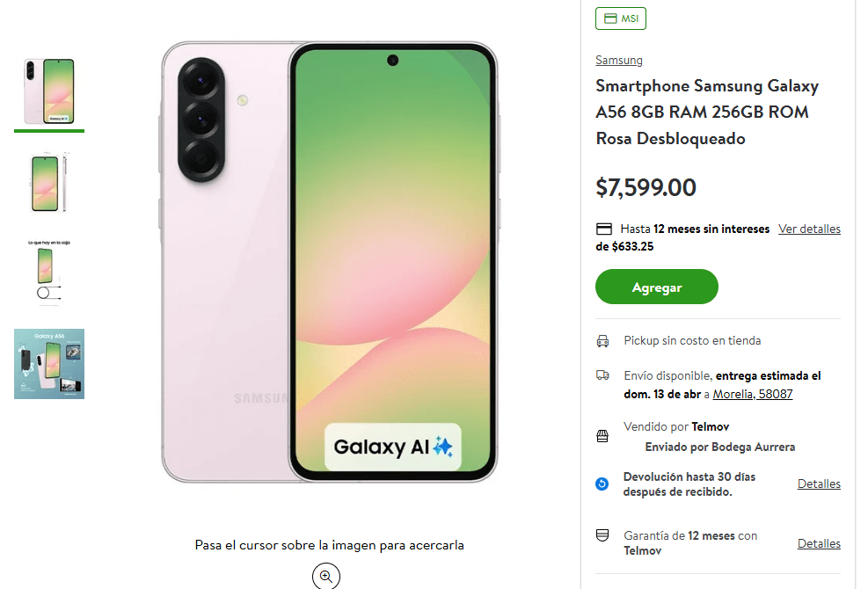This screenshot has width=868, height=589.
Task: Open Detalles for 12-month warranty
Action: click(819, 543)
